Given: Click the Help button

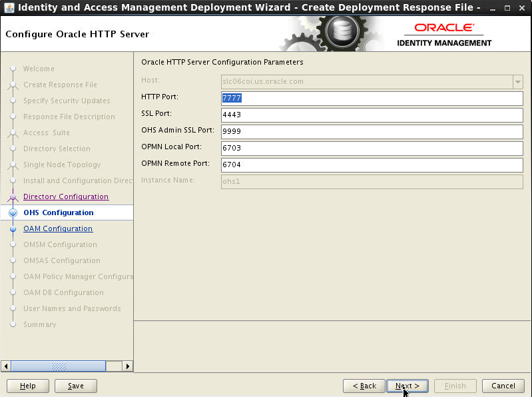Looking at the screenshot, I should pos(28,386).
